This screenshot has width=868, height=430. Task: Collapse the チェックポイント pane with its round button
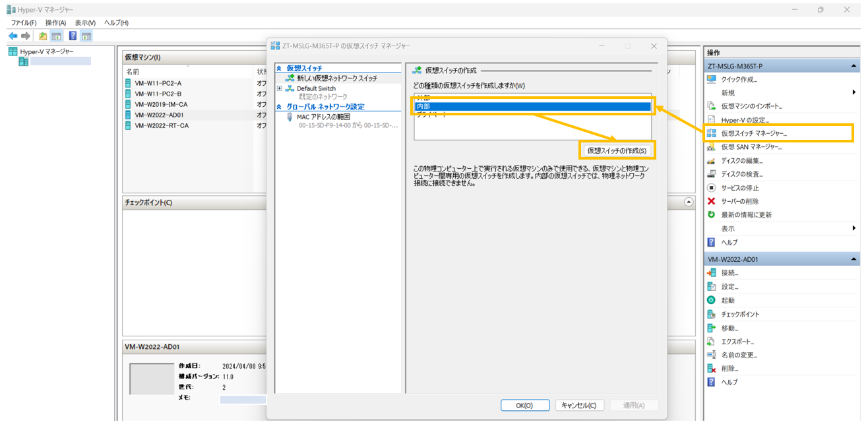(x=689, y=202)
